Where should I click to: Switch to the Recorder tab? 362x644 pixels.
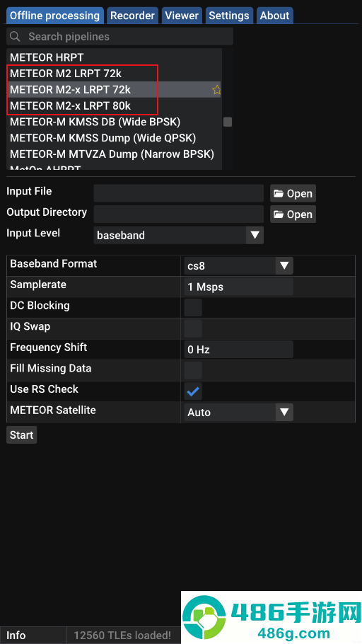pyautogui.click(x=133, y=16)
